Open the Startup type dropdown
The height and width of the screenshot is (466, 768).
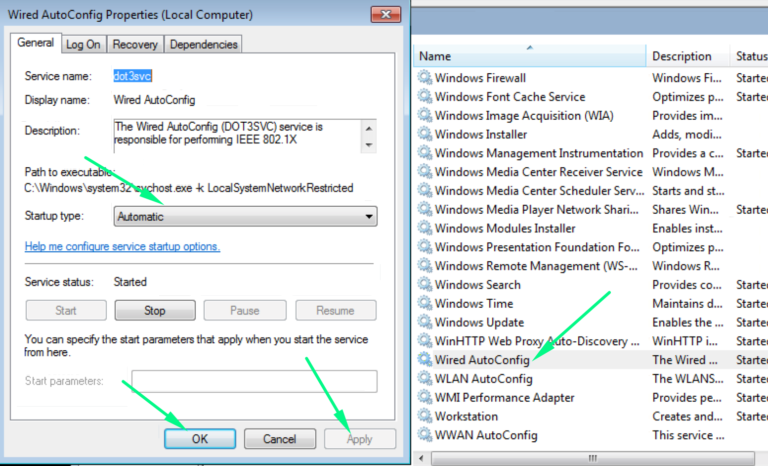click(245, 217)
